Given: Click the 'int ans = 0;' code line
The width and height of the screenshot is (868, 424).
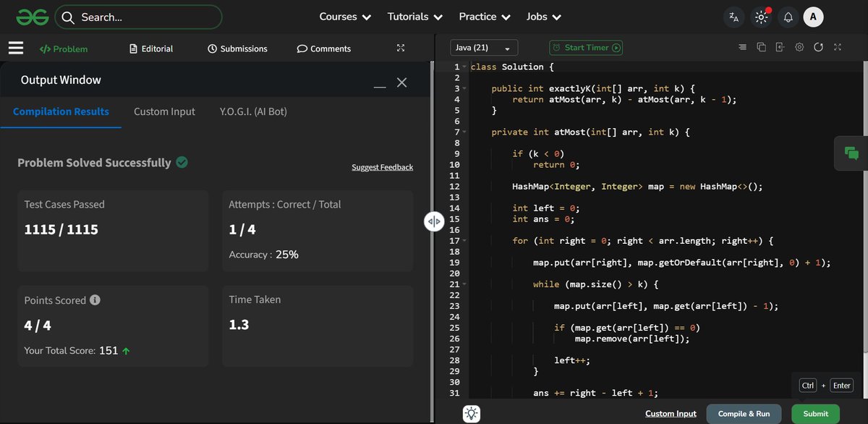Looking at the screenshot, I should (x=544, y=219).
